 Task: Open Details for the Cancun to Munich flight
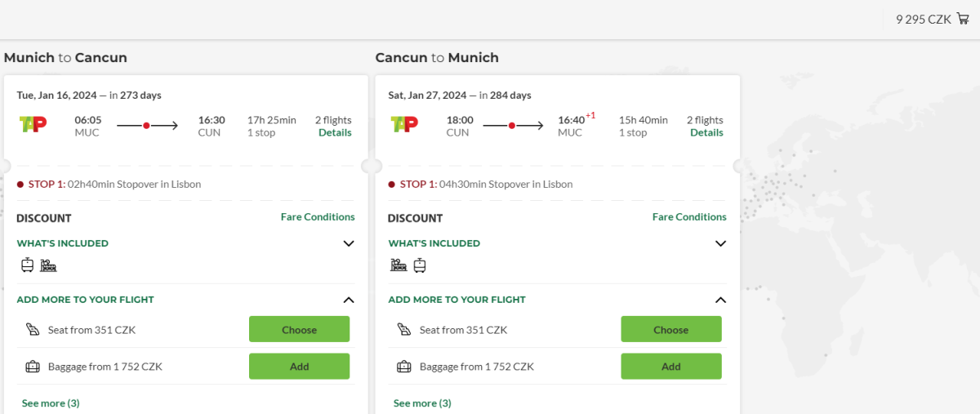pos(706,133)
